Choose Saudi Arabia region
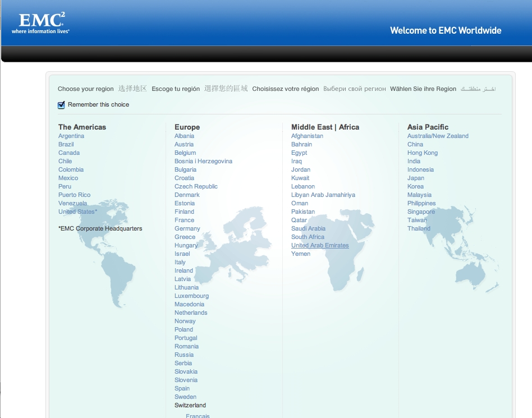The height and width of the screenshot is (418, 532). click(x=308, y=229)
